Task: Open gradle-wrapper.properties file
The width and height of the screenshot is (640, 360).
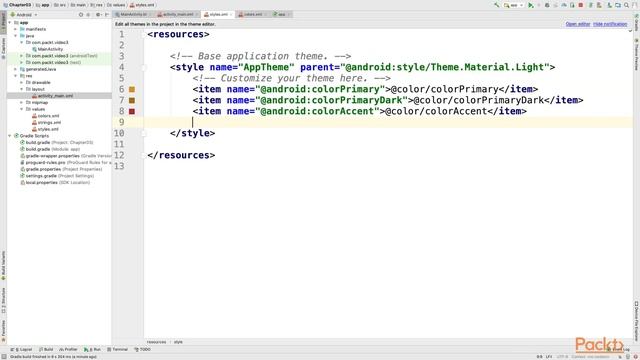Action: (x=65, y=156)
